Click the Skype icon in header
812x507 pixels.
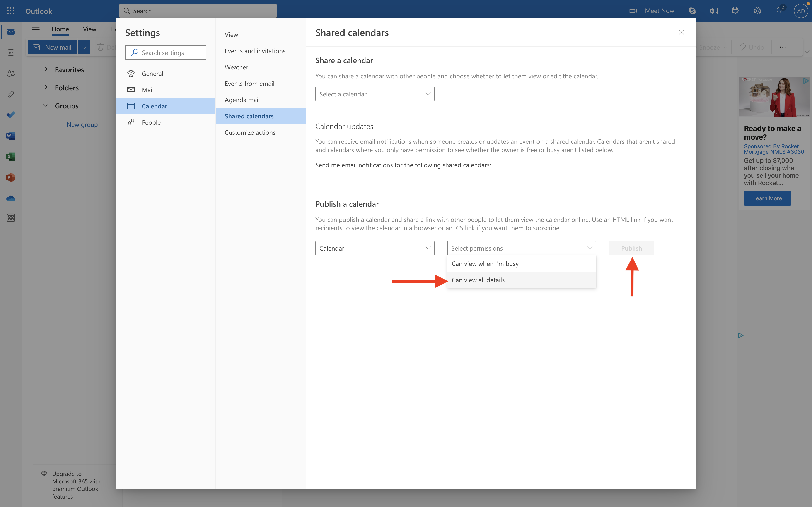[692, 11]
